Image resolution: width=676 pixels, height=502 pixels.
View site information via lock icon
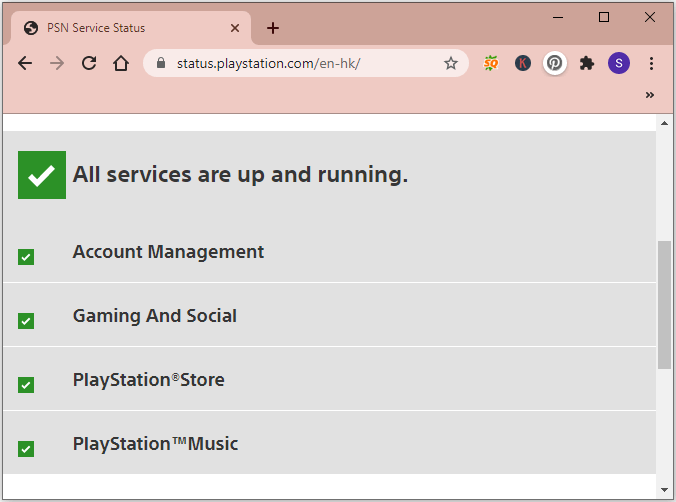click(x=161, y=63)
